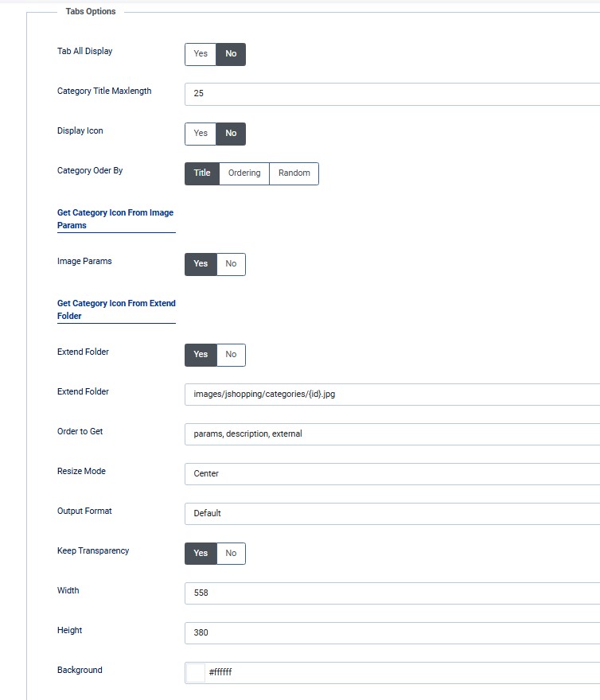This screenshot has width=600, height=700.
Task: Select No for Tab All Display
Action: tap(231, 54)
